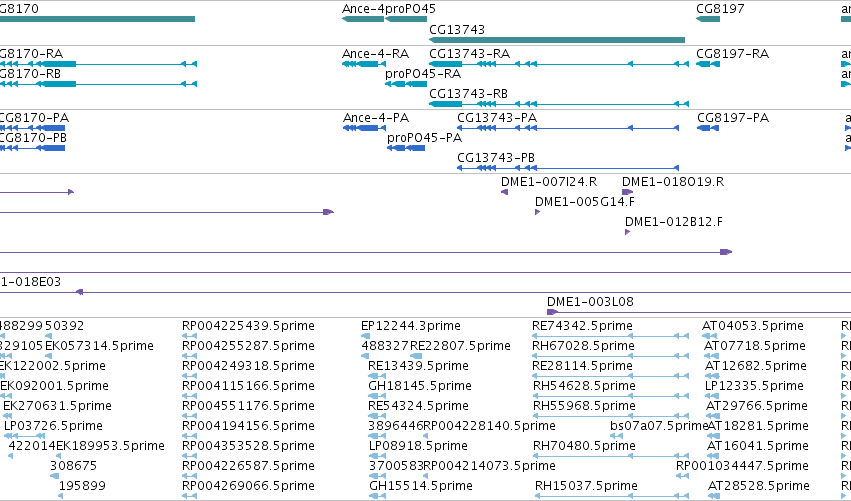Select the RP001034447.5prime EST label
The image size is (851, 501).
[742, 466]
